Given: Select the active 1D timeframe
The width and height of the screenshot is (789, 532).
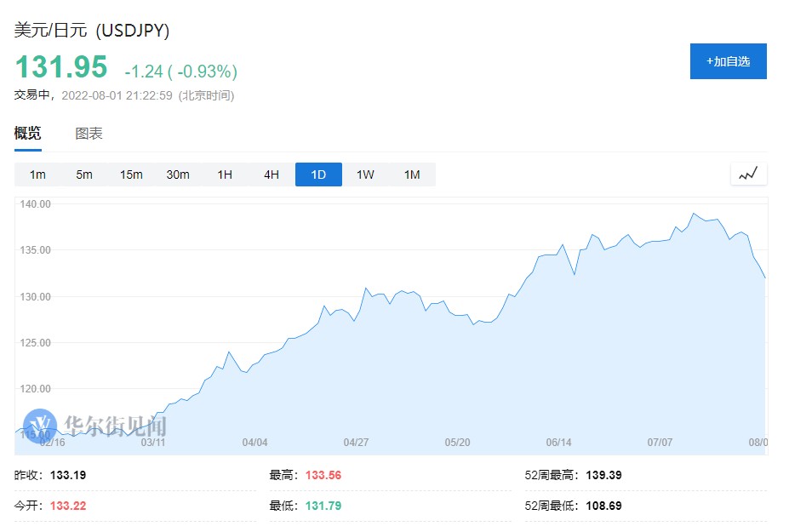Looking at the screenshot, I should click(318, 174).
